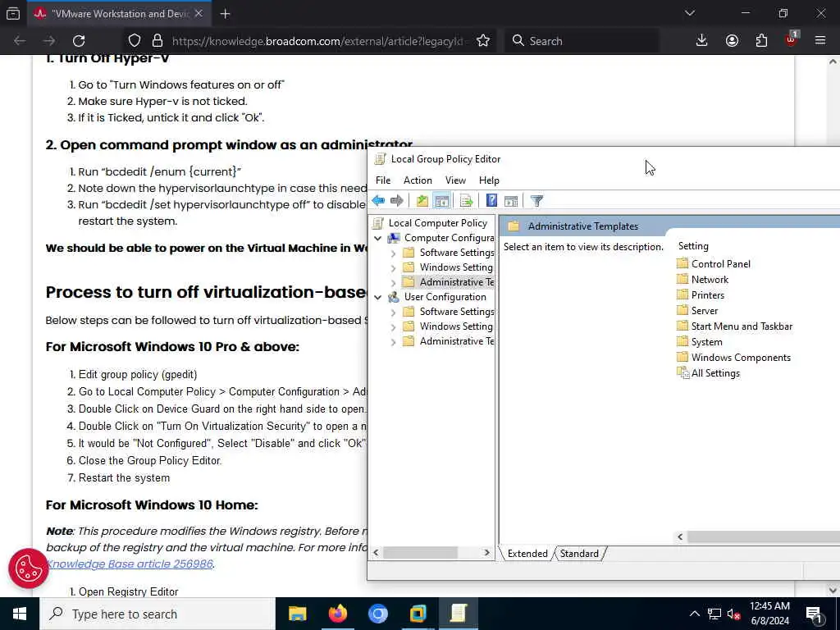Viewport: 840px width, 630px height.
Task: Switch to the Extended tab
Action: tap(527, 554)
